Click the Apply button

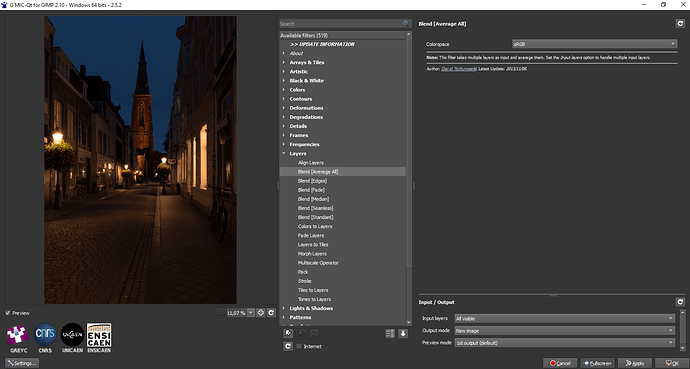(x=635, y=363)
